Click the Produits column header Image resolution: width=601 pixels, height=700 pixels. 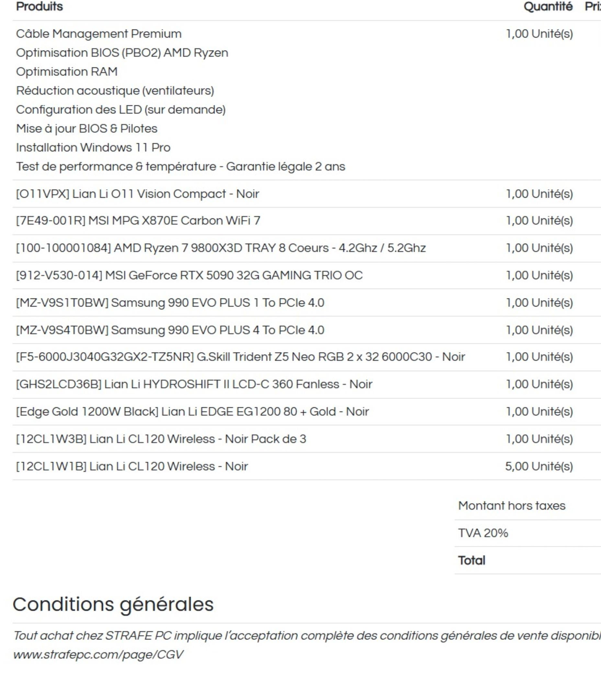tap(40, 7)
